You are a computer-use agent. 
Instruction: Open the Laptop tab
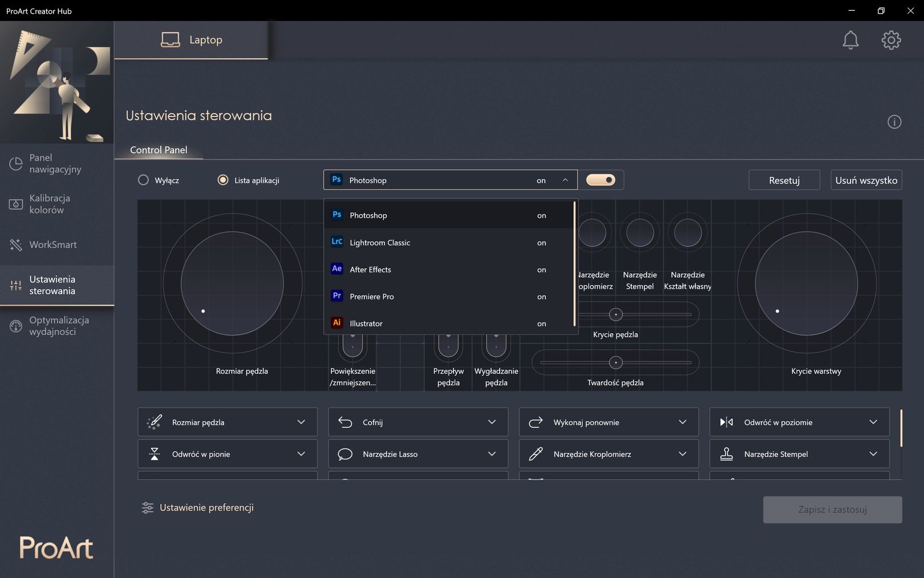pos(191,40)
